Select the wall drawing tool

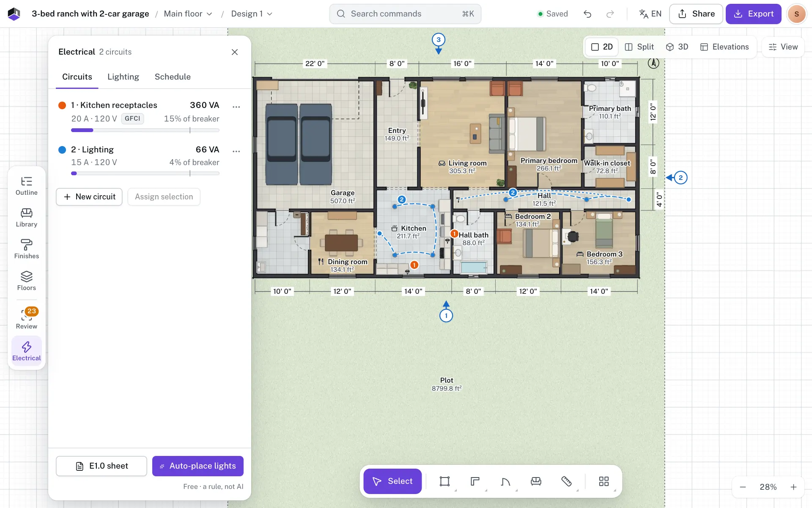tap(475, 481)
